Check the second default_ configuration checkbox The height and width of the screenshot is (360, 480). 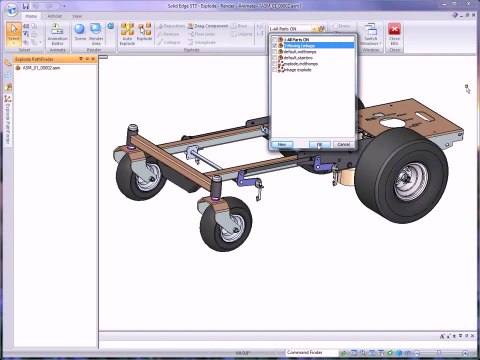pos(275,58)
